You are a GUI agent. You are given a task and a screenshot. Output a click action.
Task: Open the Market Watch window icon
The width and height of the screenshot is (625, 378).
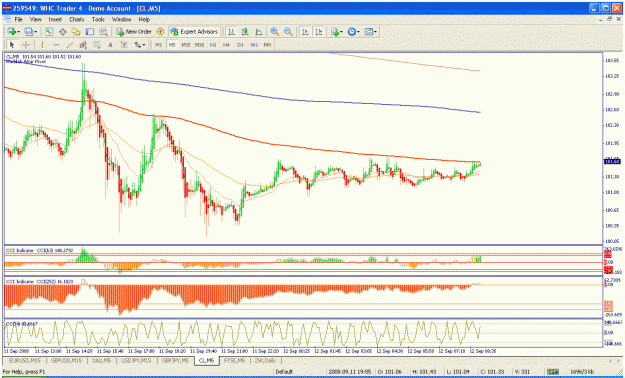(49, 32)
